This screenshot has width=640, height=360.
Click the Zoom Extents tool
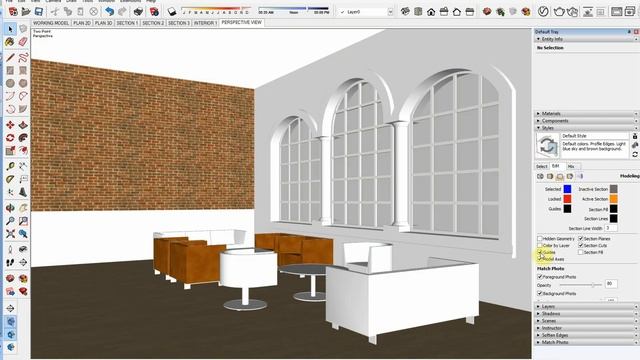[x=10, y=234]
